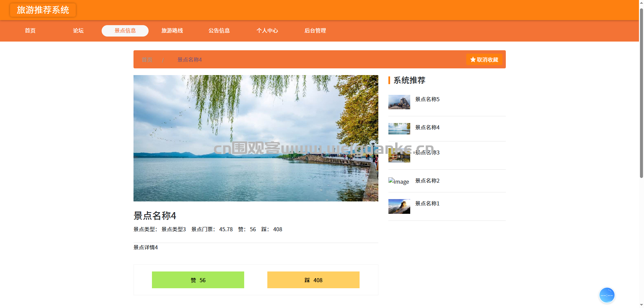The height and width of the screenshot is (308, 644).
Task: Open the 后台管理 menu item
Action: click(315, 31)
